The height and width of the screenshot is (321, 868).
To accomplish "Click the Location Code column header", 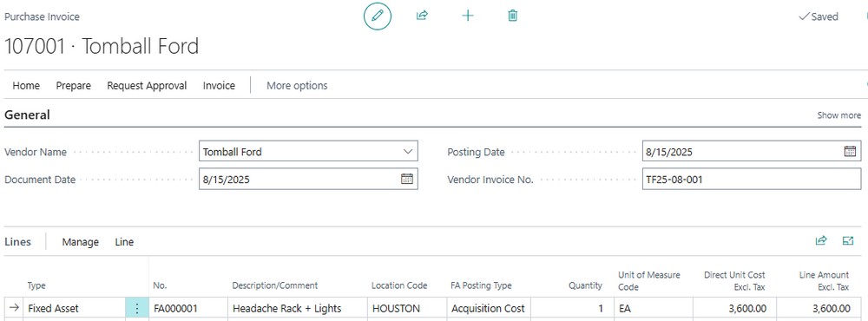I will (x=399, y=285).
